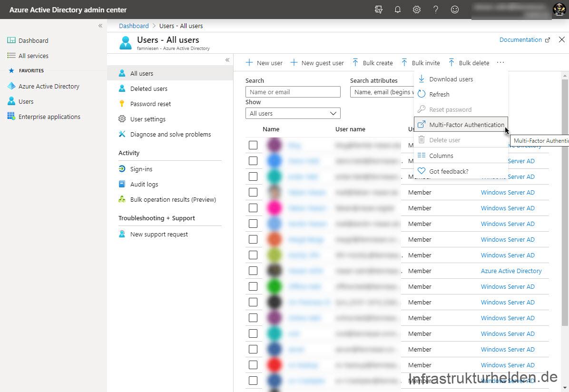Image resolution: width=569 pixels, height=392 pixels.
Task: Open the help question mark icon
Action: [435, 10]
